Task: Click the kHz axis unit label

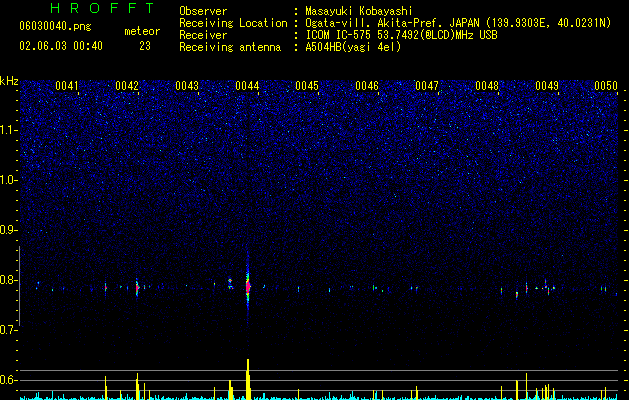Action: pos(9,81)
